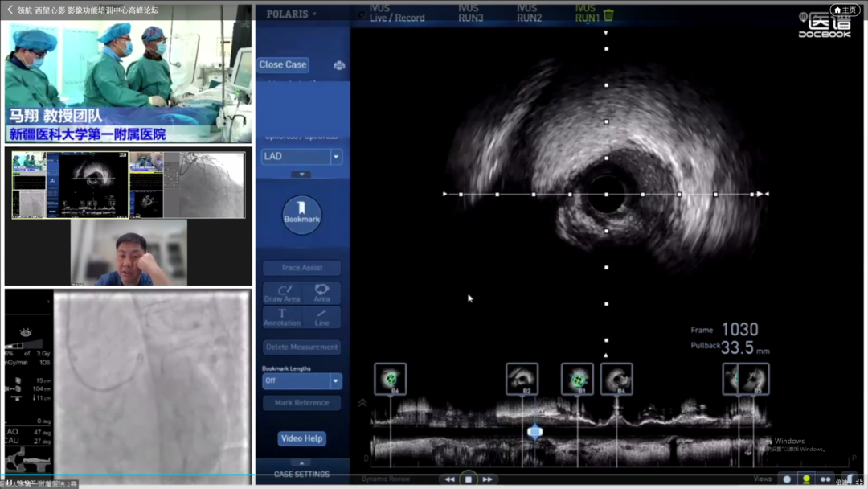Open the LAD vessel dropdown
The image size is (868, 489).
click(x=336, y=157)
